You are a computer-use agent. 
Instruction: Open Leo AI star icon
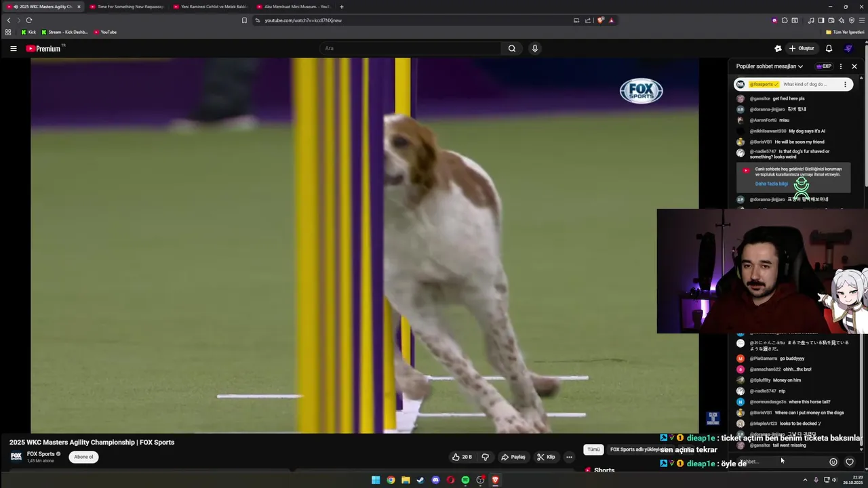click(x=842, y=20)
